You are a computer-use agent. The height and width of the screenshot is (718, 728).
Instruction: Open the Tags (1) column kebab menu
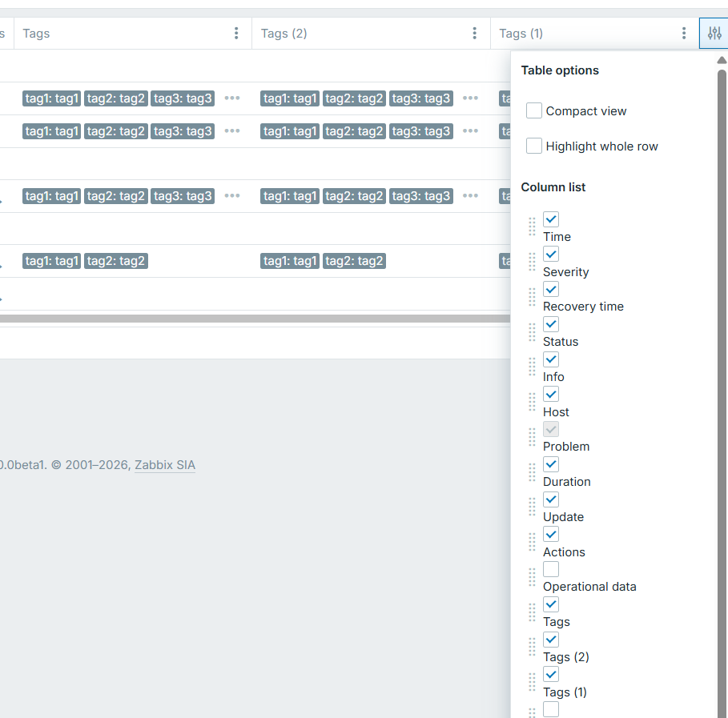[683, 34]
